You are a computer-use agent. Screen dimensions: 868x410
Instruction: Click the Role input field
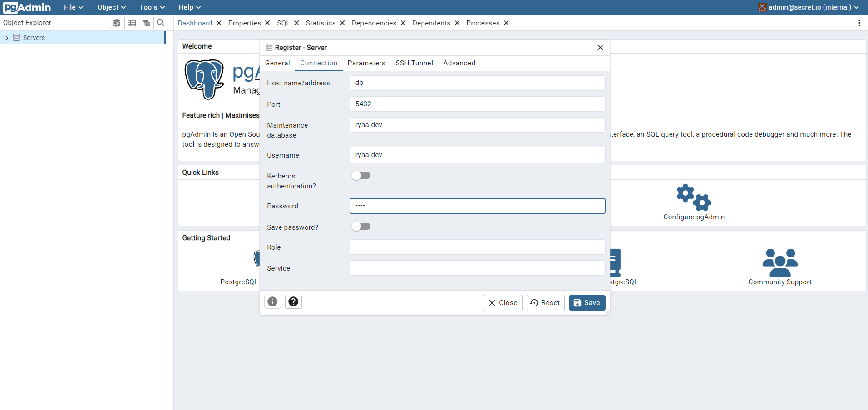(477, 247)
